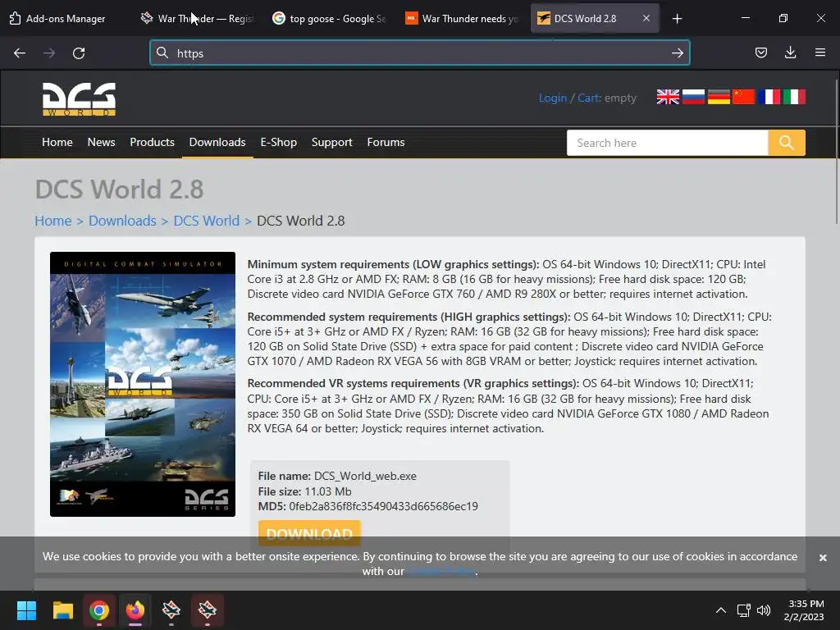Dismiss the cookie notice with X
Screen dimensions: 840x630
[x=823, y=558]
